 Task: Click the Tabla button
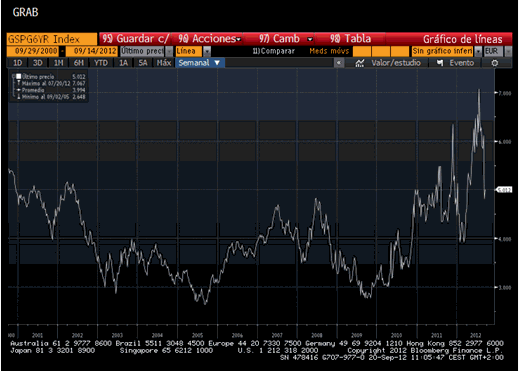pos(350,39)
